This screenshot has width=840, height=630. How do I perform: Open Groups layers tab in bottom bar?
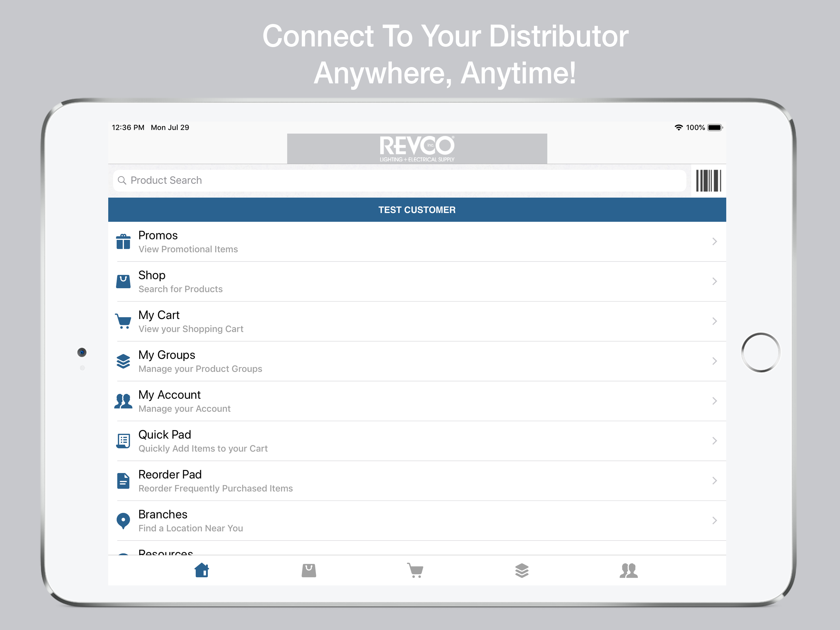pyautogui.click(x=522, y=570)
